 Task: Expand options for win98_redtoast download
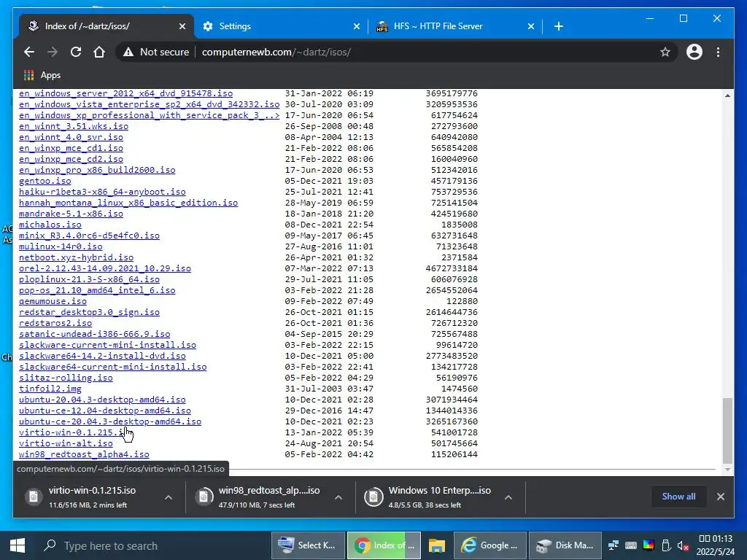point(338,497)
